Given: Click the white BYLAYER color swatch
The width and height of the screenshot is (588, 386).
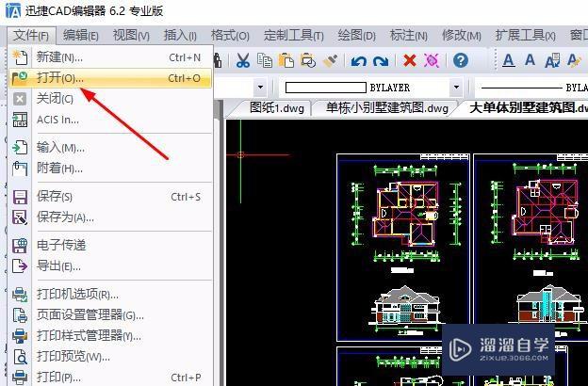Looking at the screenshot, I should click(325, 88).
